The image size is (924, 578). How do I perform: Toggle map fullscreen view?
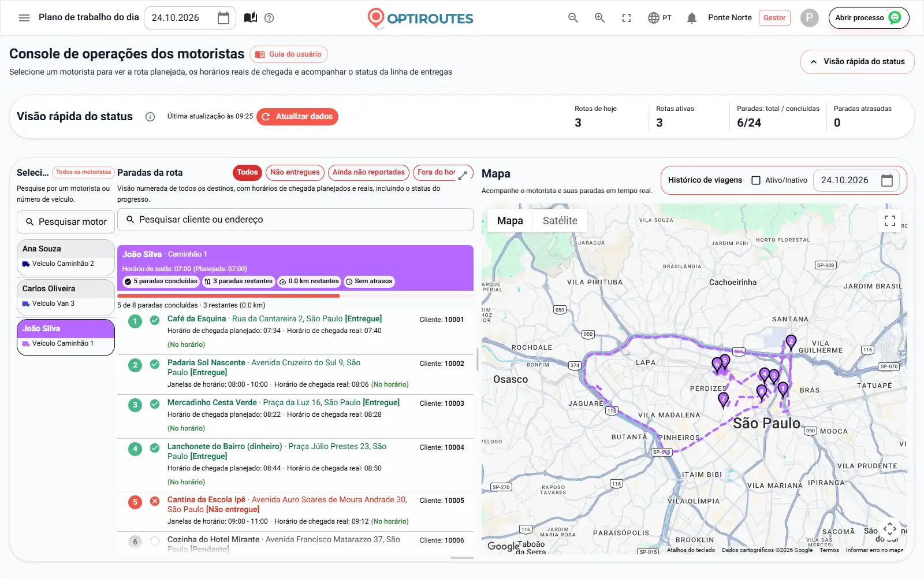click(x=890, y=221)
